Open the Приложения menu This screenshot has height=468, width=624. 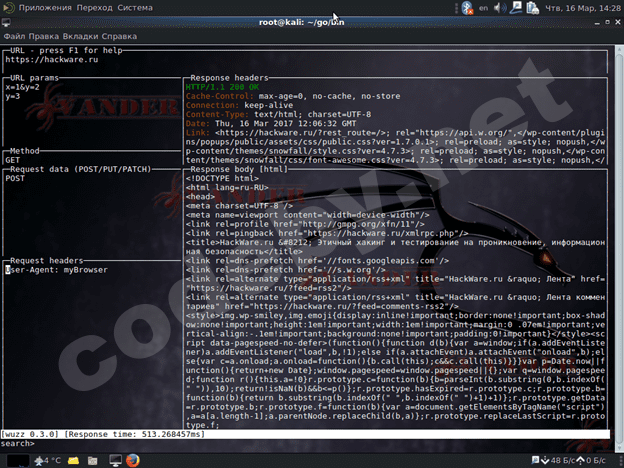pos(43,8)
